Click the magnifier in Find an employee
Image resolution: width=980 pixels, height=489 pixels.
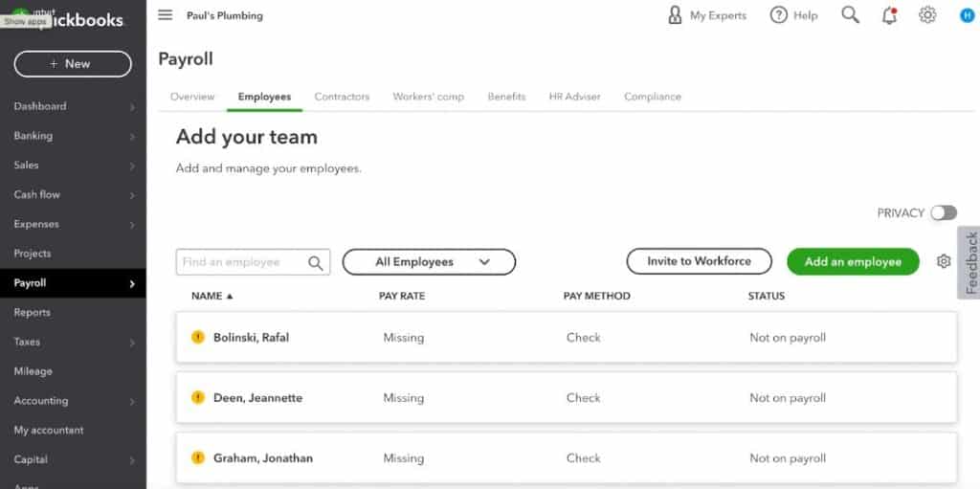pos(316,262)
